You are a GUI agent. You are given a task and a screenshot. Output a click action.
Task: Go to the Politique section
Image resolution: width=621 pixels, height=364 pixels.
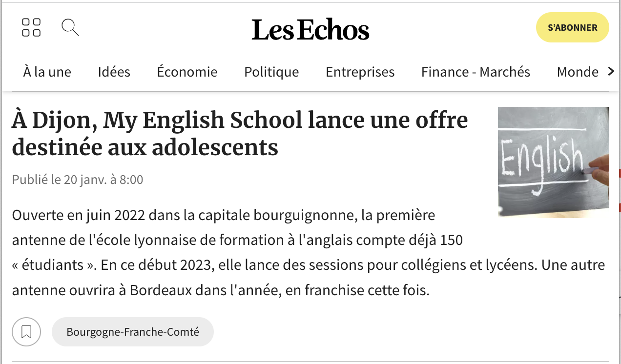point(271,72)
